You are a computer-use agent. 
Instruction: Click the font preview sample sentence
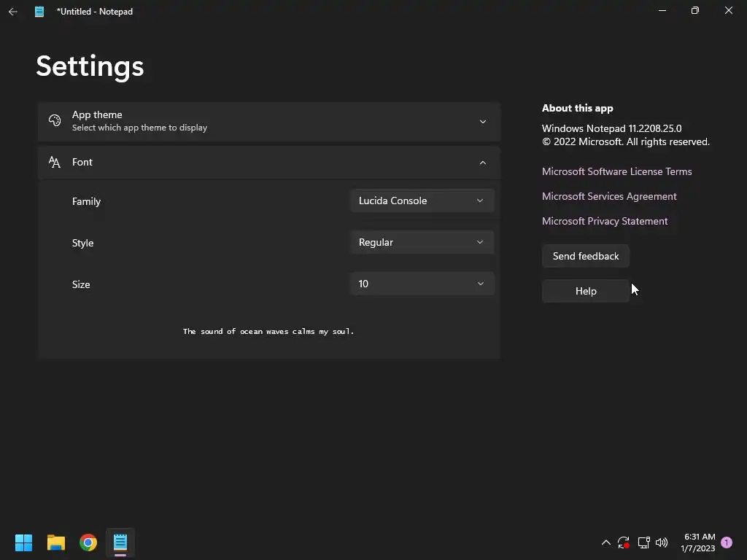pos(268,332)
